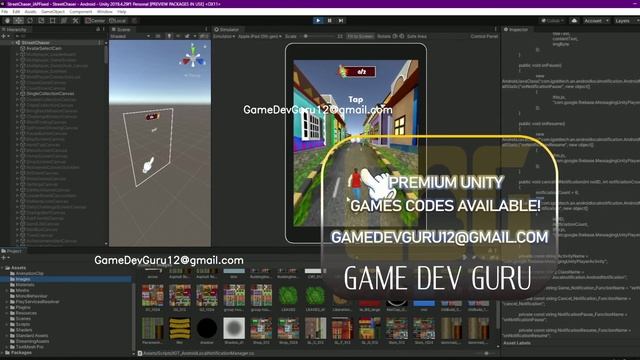
Task: Open the Assets menu
Action: pos(31,12)
